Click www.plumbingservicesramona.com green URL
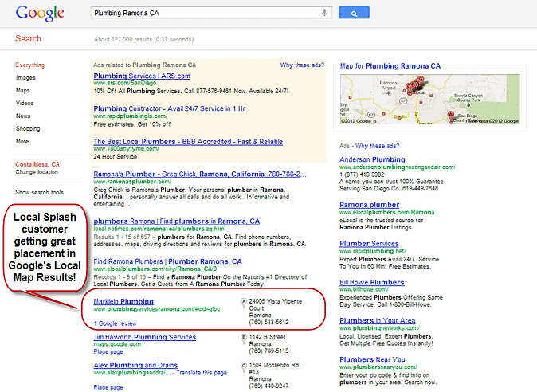The image size is (537, 392). click(x=156, y=309)
